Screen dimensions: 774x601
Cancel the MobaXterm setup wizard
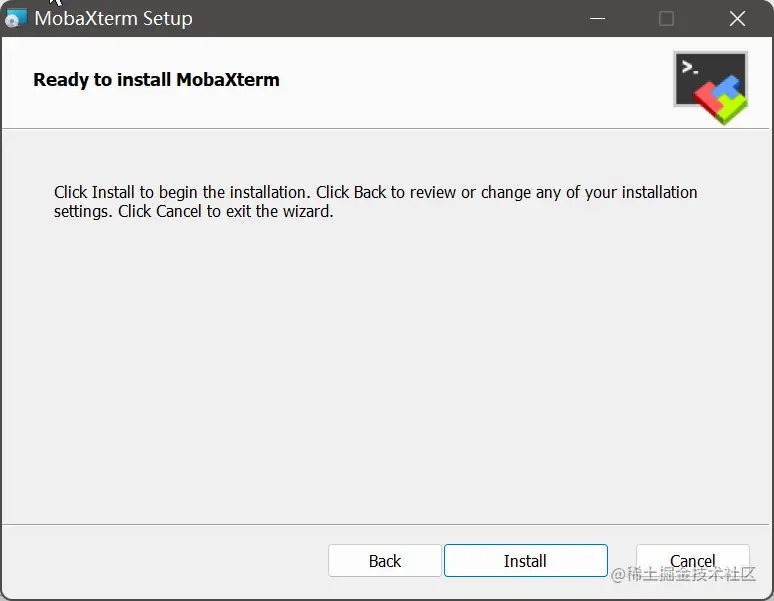pos(693,561)
